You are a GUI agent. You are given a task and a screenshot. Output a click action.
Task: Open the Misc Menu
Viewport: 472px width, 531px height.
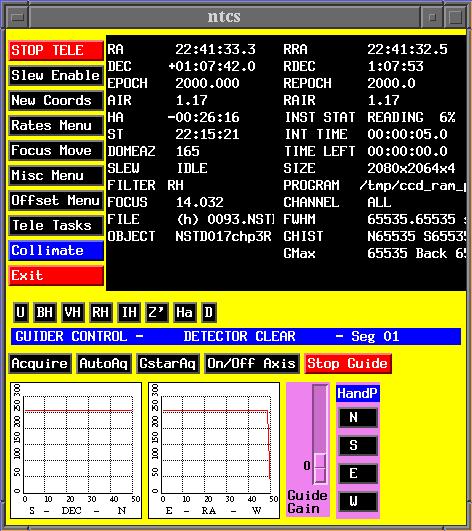point(56,176)
